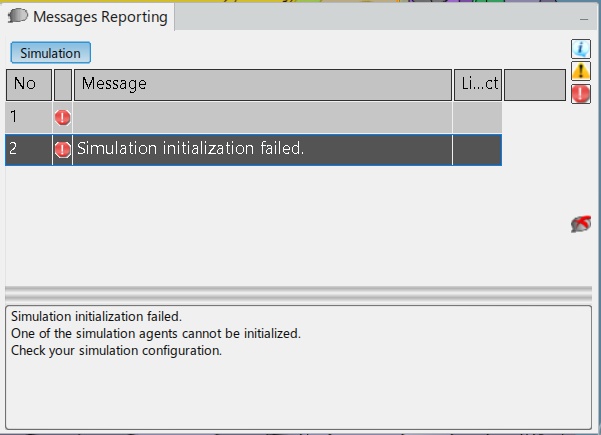Click the icon type column header
This screenshot has width=601, height=435.
pos(63,85)
